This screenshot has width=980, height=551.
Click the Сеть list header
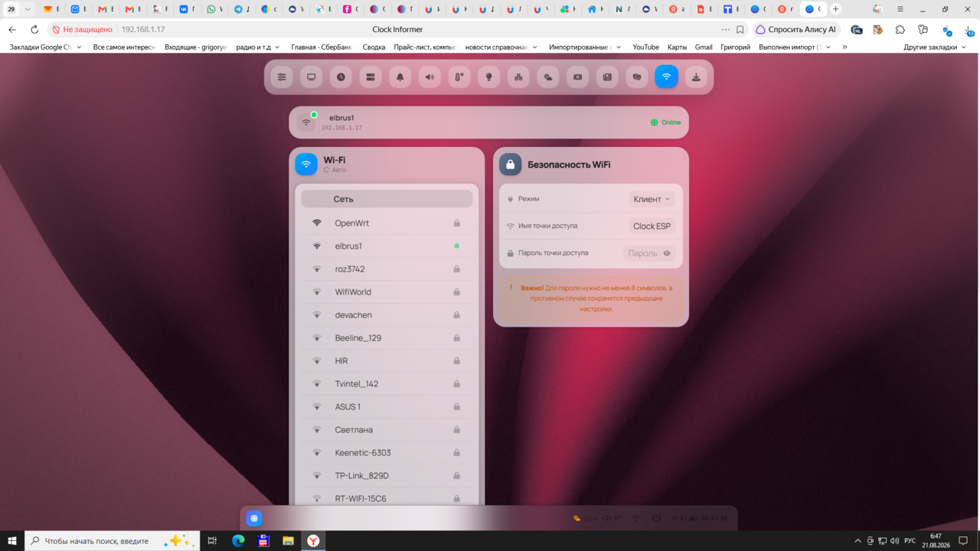[387, 199]
